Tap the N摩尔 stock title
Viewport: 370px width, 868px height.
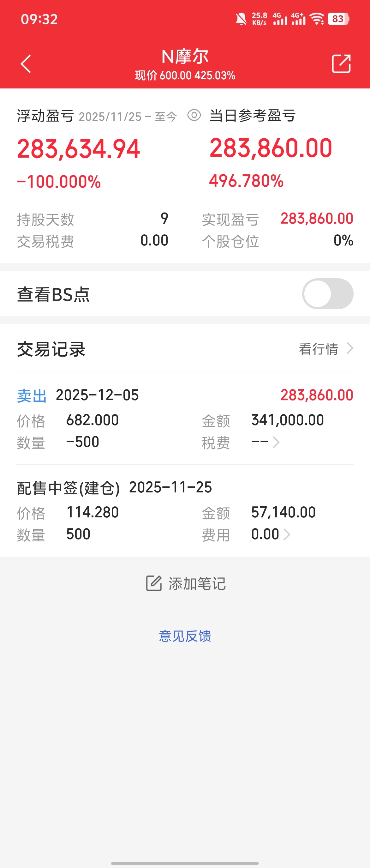pos(185,56)
